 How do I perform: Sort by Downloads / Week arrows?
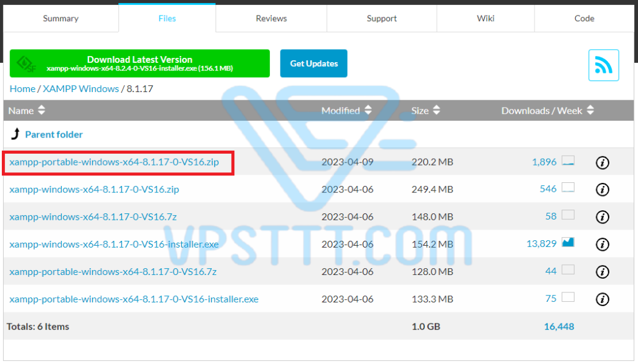(x=591, y=110)
